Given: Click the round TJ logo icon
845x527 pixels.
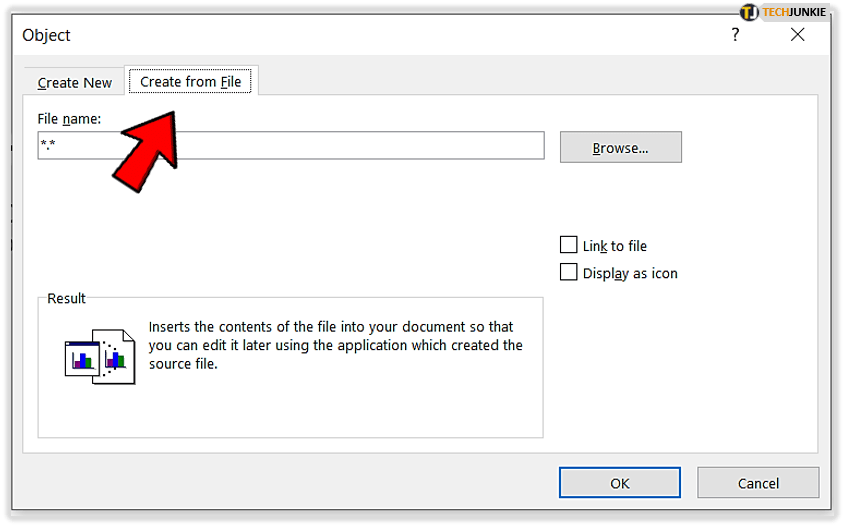Looking at the screenshot, I should pyautogui.click(x=750, y=12).
